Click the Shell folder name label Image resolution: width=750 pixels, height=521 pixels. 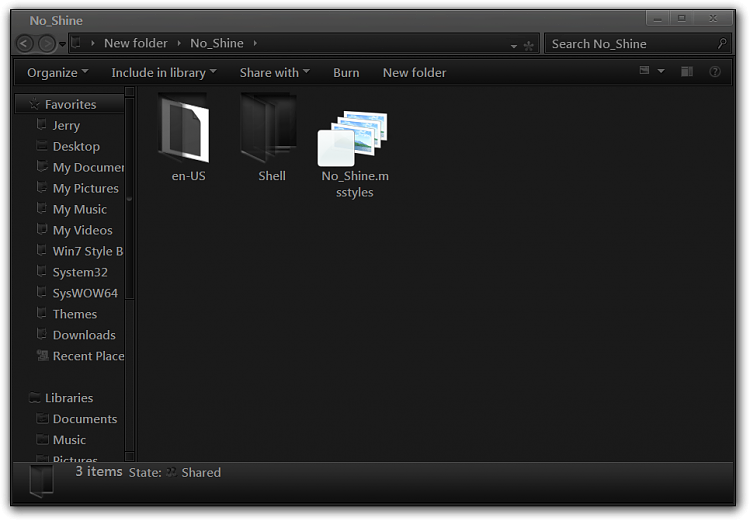pos(272,176)
